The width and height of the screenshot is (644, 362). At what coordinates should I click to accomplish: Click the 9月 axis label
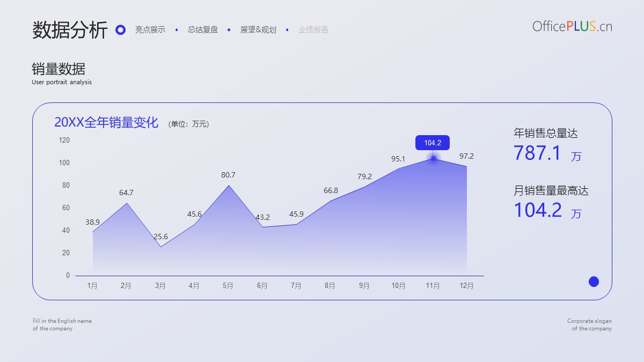pyautogui.click(x=364, y=286)
